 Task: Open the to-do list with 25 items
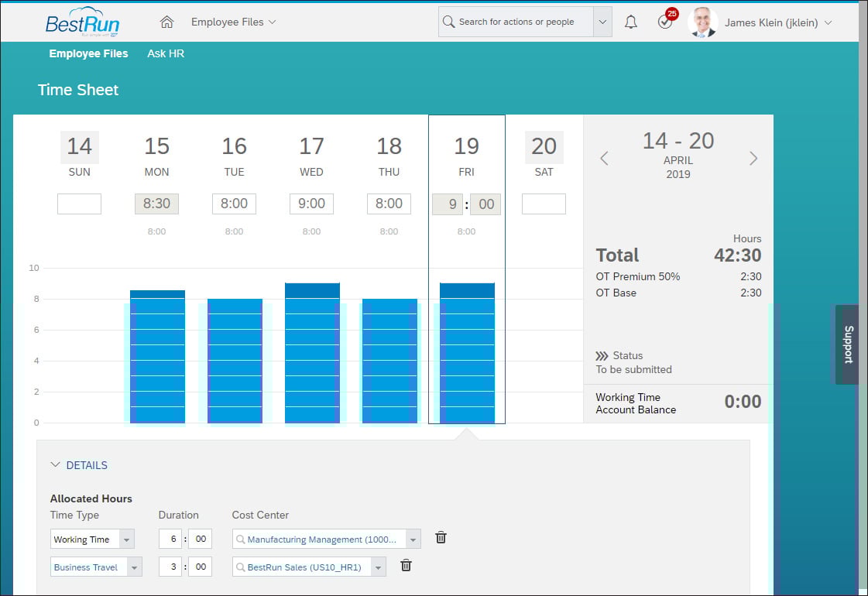point(664,22)
